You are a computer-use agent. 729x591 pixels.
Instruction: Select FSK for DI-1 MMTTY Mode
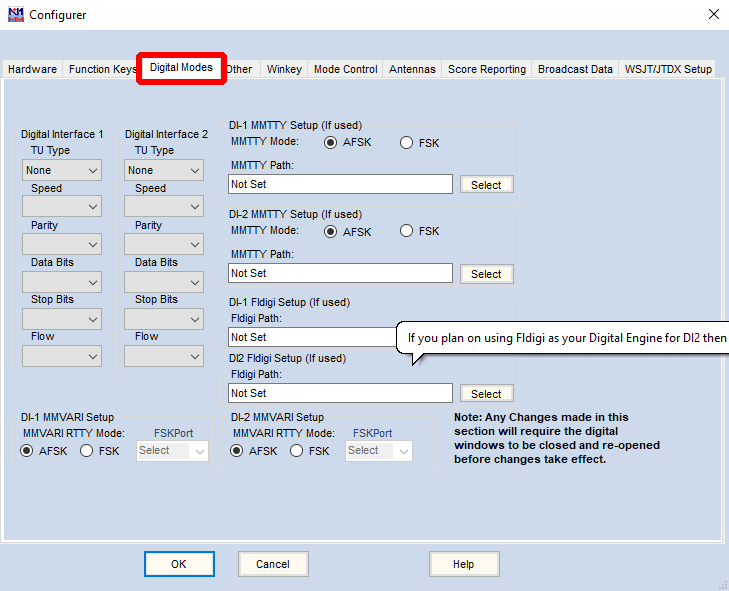(x=406, y=143)
